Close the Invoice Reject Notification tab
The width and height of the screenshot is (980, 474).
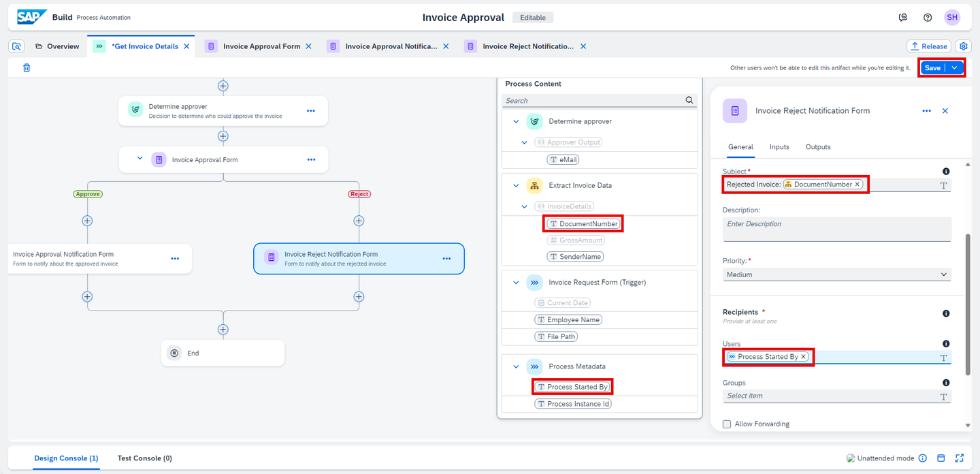pos(583,46)
